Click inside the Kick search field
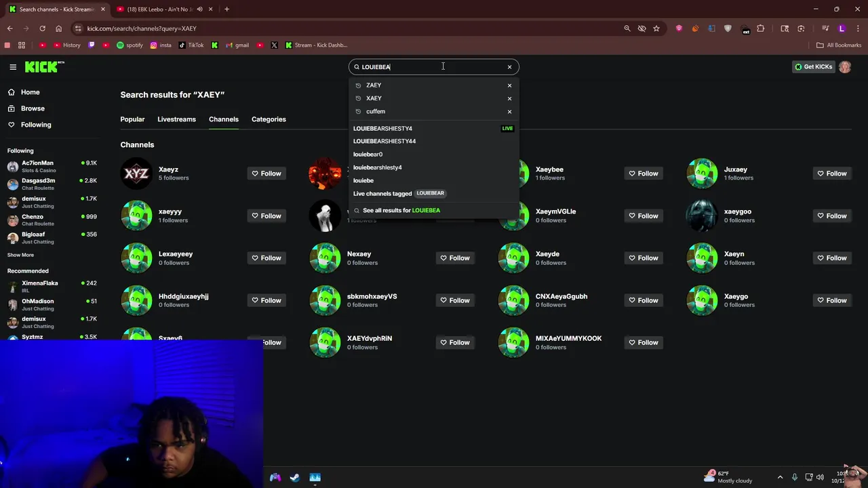868x488 pixels. pos(433,66)
